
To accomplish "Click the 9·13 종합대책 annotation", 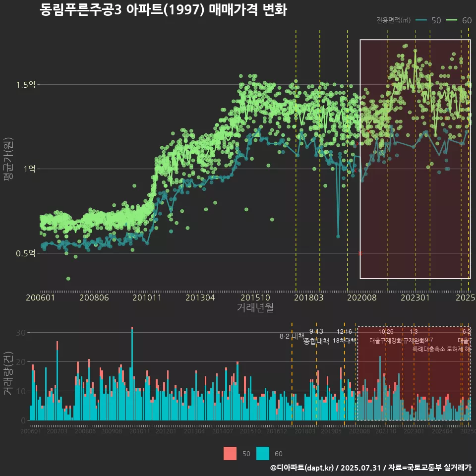I will 316,336.
